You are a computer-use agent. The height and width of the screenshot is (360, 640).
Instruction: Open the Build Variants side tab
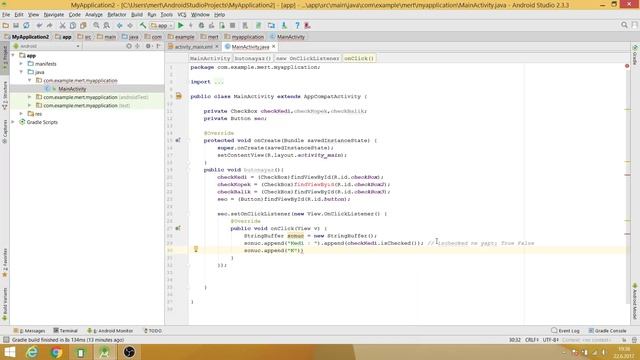point(5,304)
